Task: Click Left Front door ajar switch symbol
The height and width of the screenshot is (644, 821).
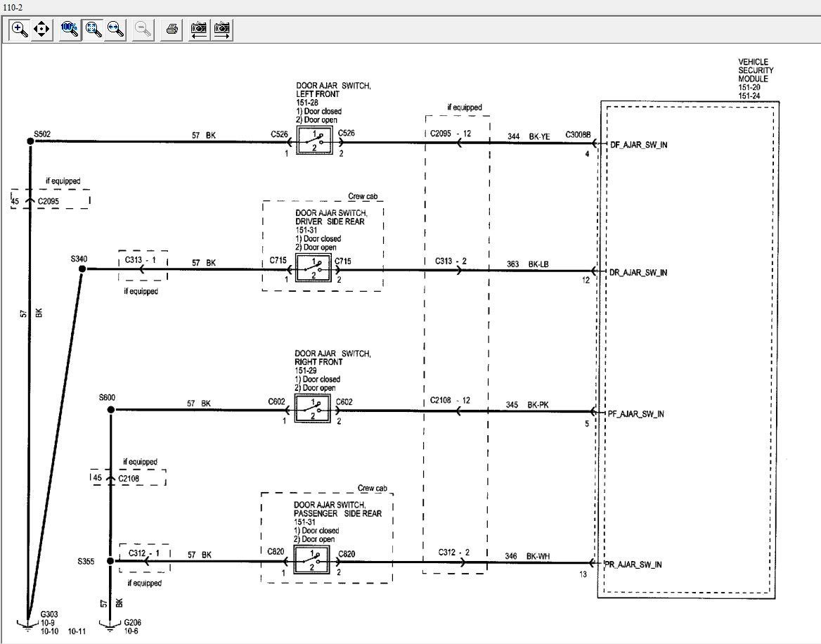Action: pos(314,141)
